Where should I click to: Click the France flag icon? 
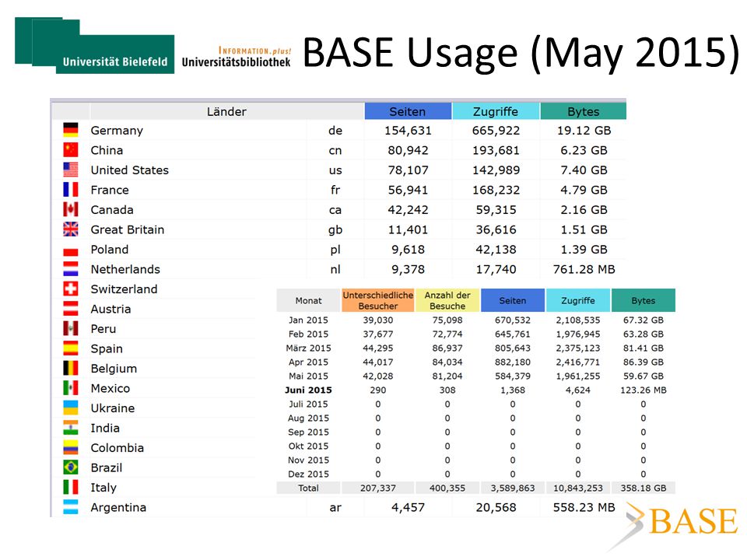click(x=71, y=190)
